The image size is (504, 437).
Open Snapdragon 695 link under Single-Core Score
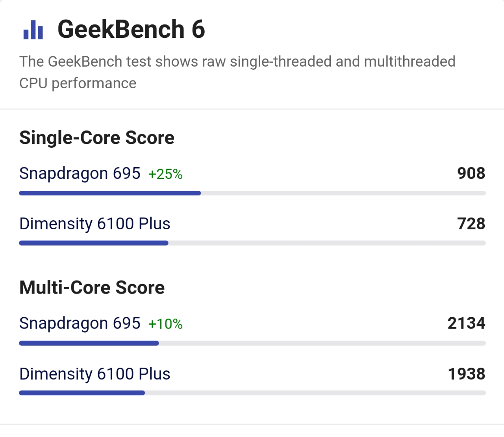tap(80, 173)
